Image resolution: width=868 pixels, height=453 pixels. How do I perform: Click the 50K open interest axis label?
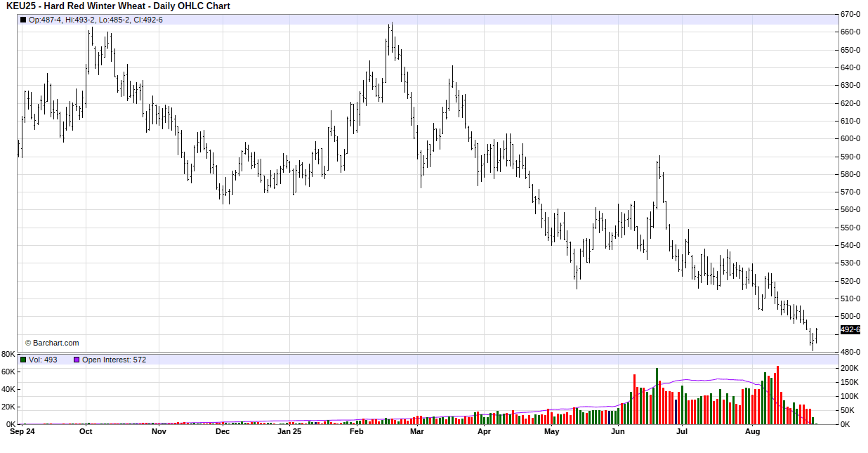[848, 410]
